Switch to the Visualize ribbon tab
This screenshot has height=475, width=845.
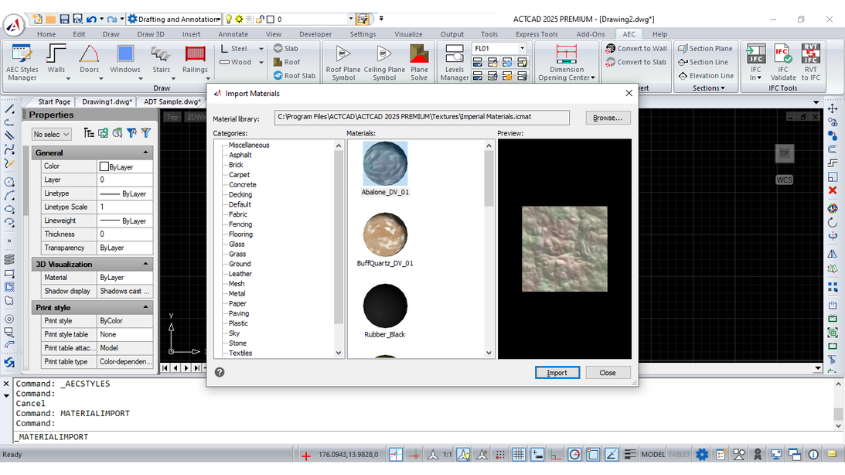coord(408,34)
